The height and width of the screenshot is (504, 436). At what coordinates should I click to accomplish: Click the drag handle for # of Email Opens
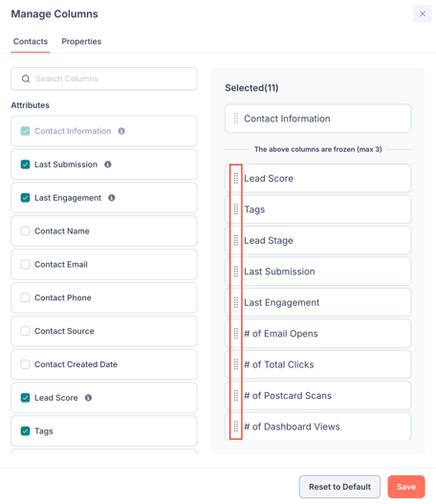(236, 334)
